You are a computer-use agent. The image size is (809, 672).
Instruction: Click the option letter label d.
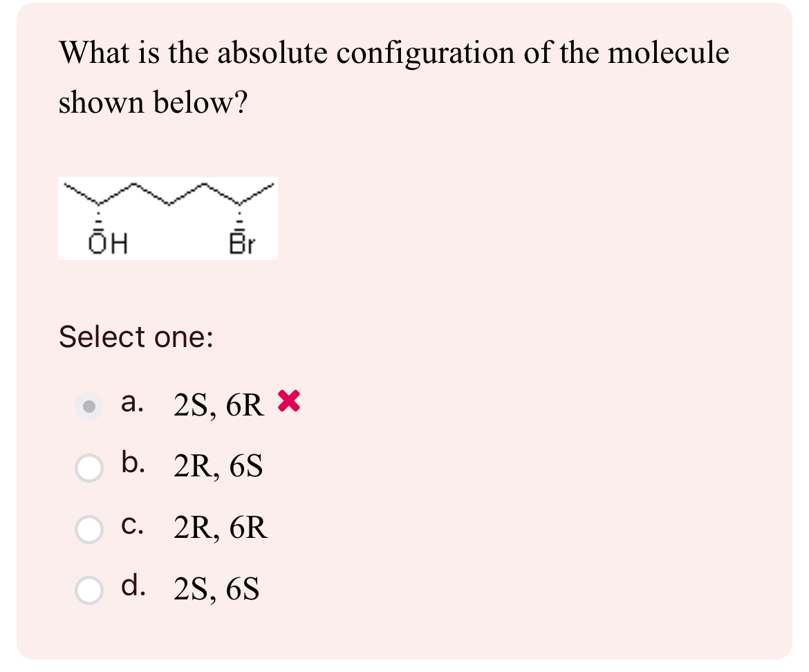click(x=133, y=587)
